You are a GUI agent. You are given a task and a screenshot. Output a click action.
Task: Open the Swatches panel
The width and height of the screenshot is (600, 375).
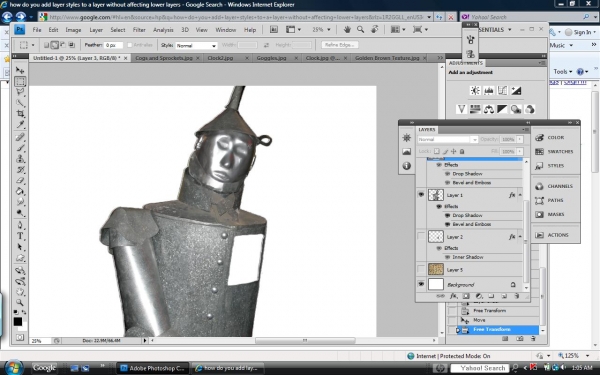(x=555, y=152)
